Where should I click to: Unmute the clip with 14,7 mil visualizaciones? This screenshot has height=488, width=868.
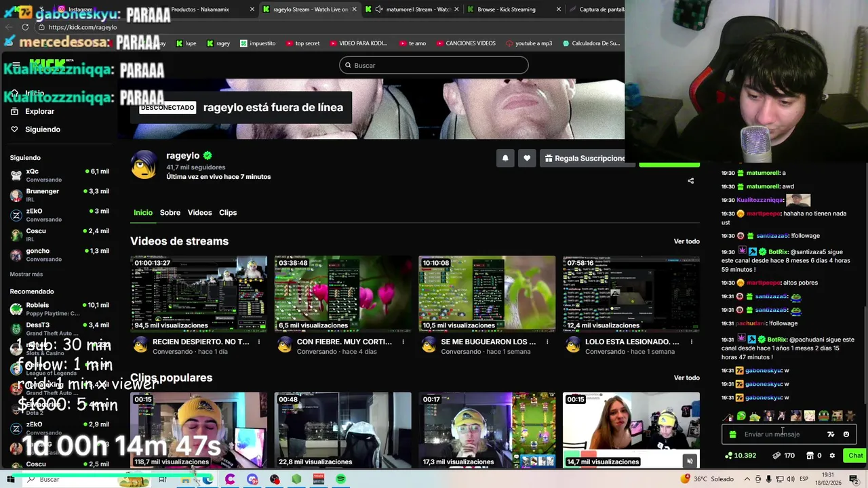[x=690, y=461]
